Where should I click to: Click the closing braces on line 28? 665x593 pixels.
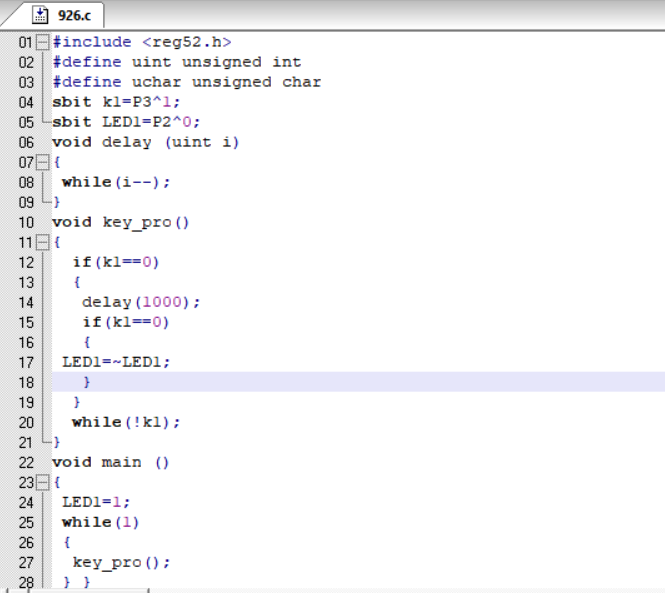click(x=77, y=582)
